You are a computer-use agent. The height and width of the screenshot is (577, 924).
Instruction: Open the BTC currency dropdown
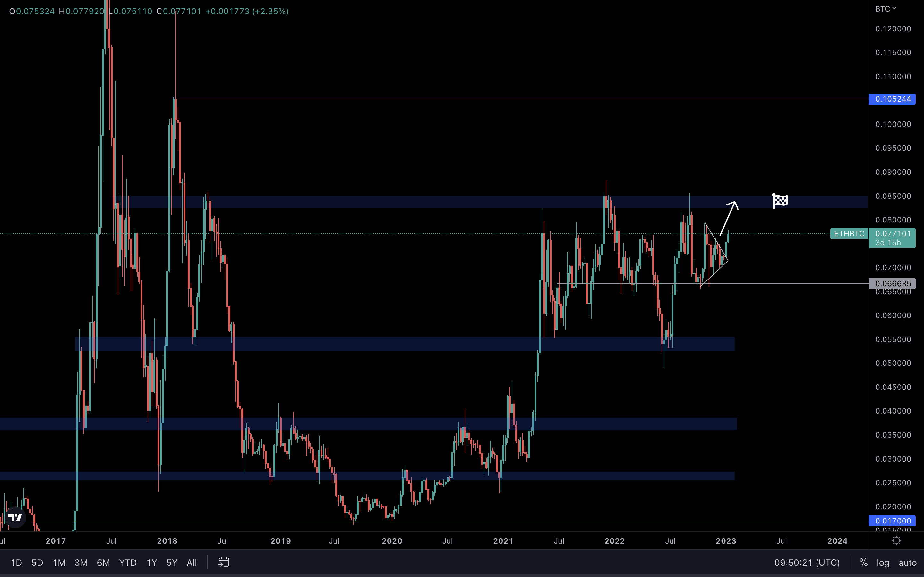(x=886, y=9)
